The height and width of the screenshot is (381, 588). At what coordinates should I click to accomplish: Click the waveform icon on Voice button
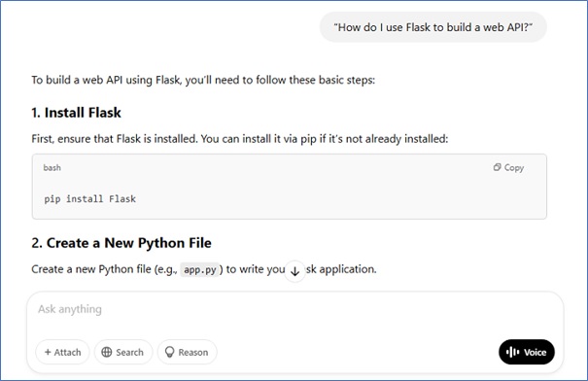coord(512,352)
